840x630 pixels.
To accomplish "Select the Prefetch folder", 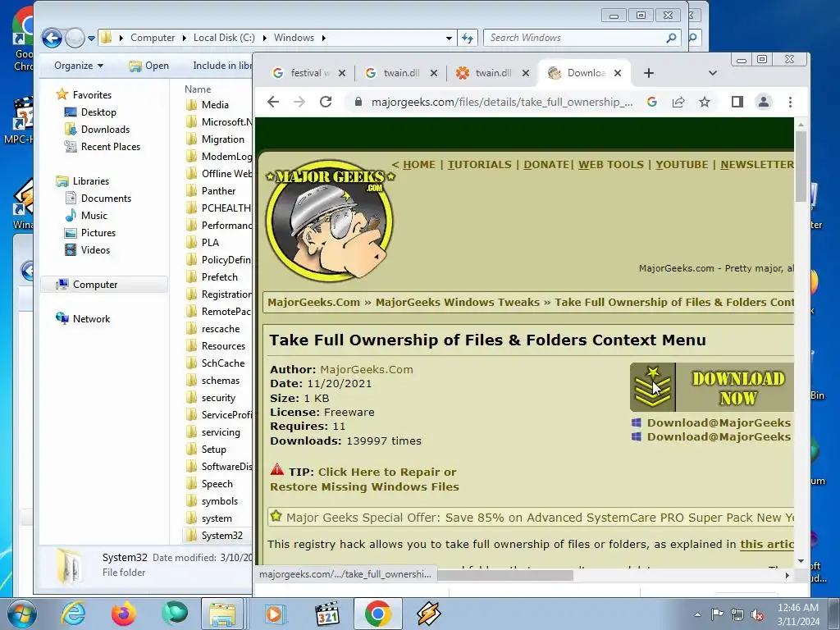I will point(220,277).
